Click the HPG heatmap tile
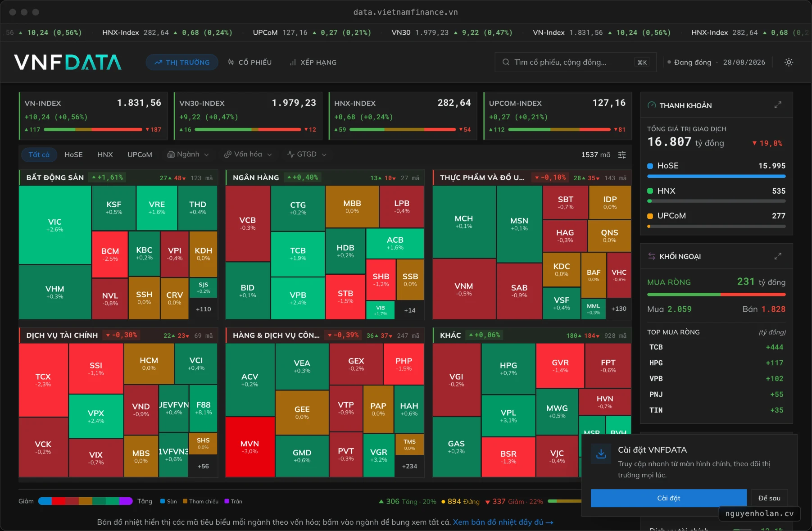812x531 pixels. click(x=508, y=368)
